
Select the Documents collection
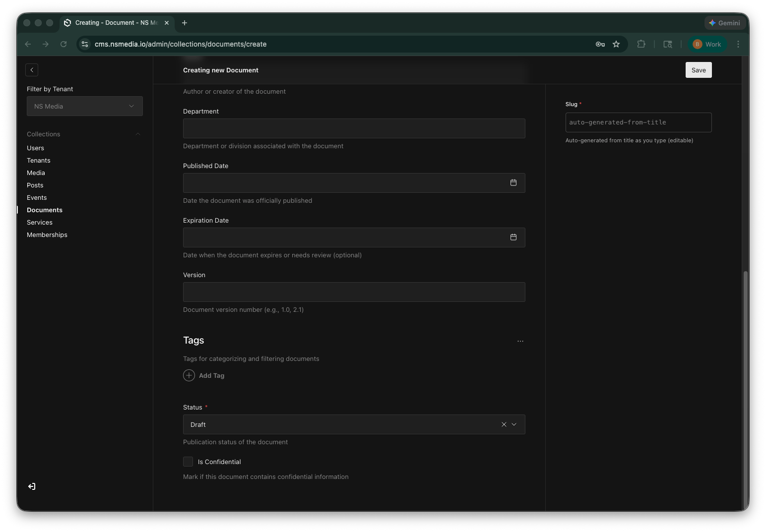pos(45,210)
